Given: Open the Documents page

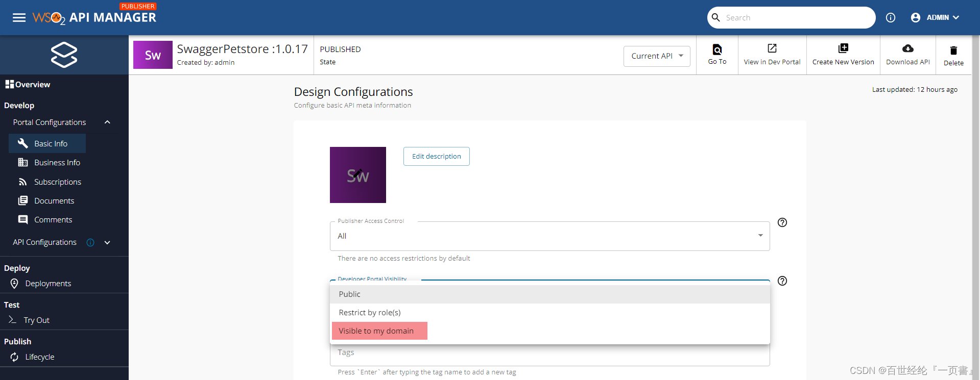Looking at the screenshot, I should coord(54,200).
